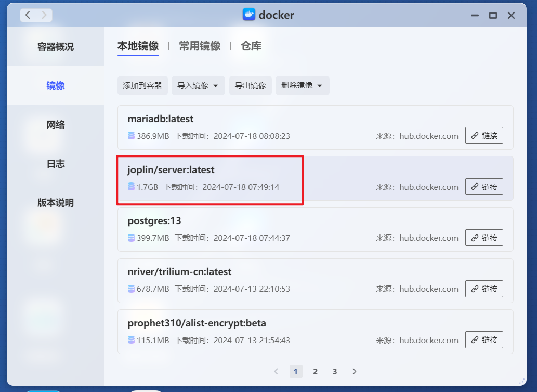Click 链接 for nriver/trilium-cn:latest

(483, 289)
